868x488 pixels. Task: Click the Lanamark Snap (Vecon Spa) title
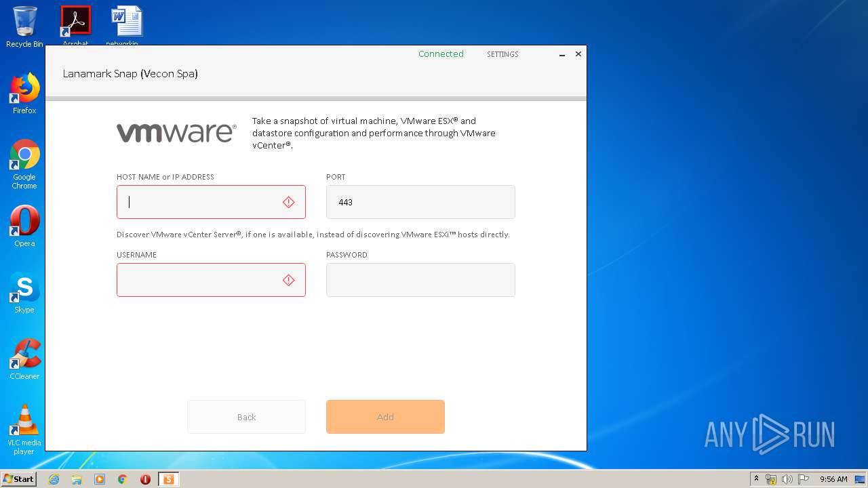pyautogui.click(x=130, y=74)
